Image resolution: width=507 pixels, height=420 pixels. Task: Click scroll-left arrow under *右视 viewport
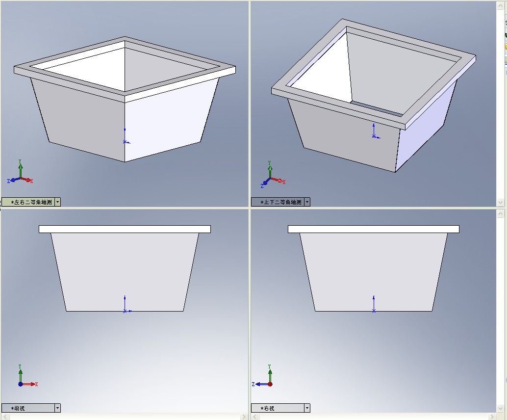tap(255, 417)
